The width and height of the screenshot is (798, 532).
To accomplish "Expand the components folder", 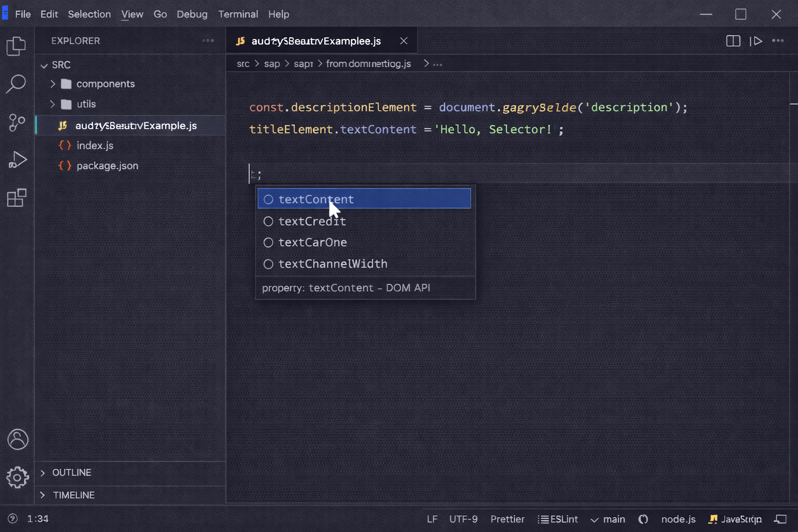I will 52,84.
